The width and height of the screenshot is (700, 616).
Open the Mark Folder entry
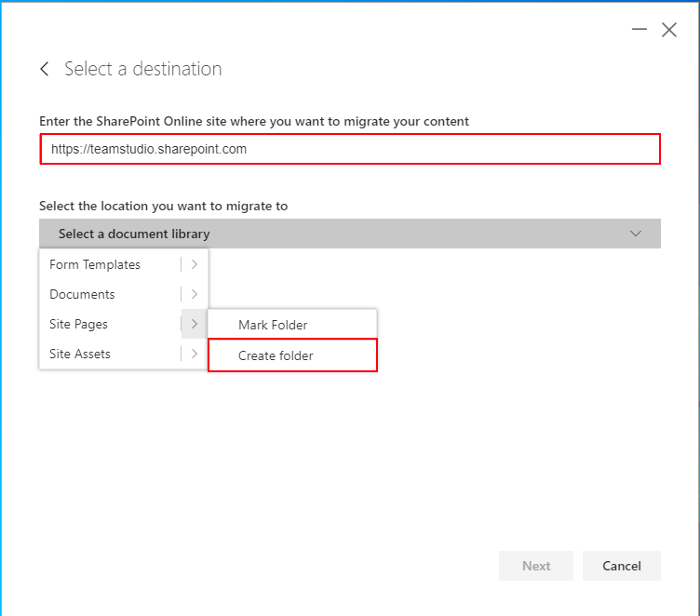click(x=292, y=325)
